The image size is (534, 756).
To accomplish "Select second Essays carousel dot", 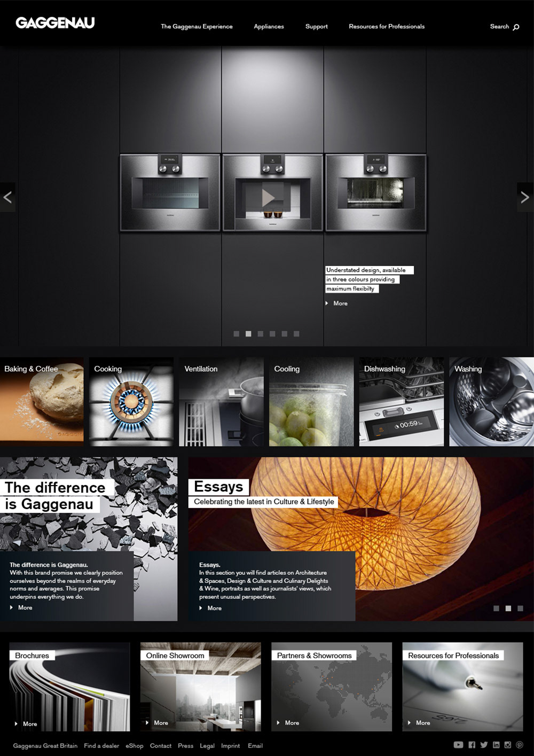I will tap(508, 608).
